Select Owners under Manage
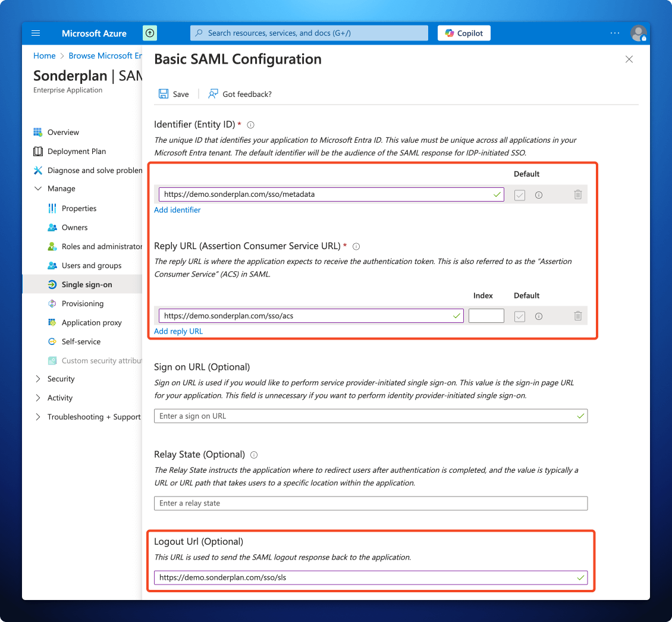Viewport: 672px width, 622px height. (x=74, y=227)
